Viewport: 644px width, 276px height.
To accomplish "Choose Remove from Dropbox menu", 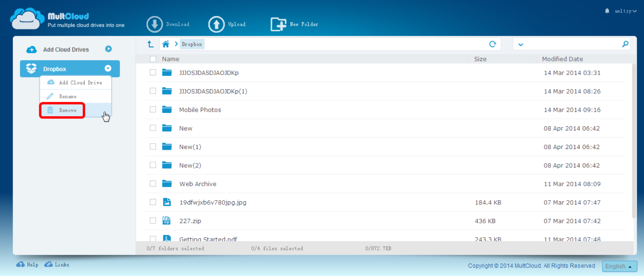I will [x=75, y=110].
